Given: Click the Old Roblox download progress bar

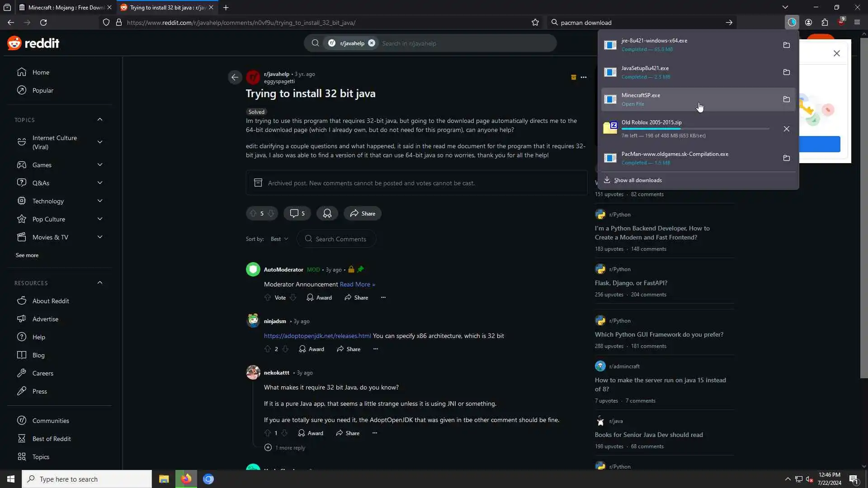Looking at the screenshot, I should coord(695,129).
